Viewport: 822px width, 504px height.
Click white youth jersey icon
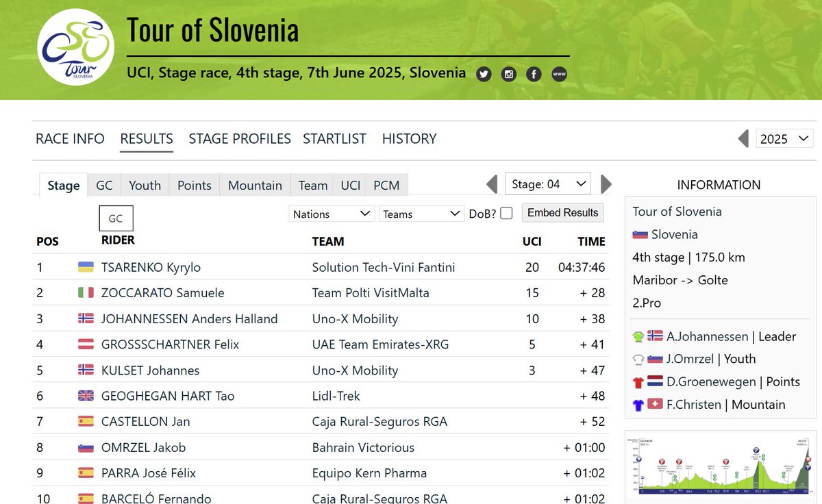(x=638, y=359)
